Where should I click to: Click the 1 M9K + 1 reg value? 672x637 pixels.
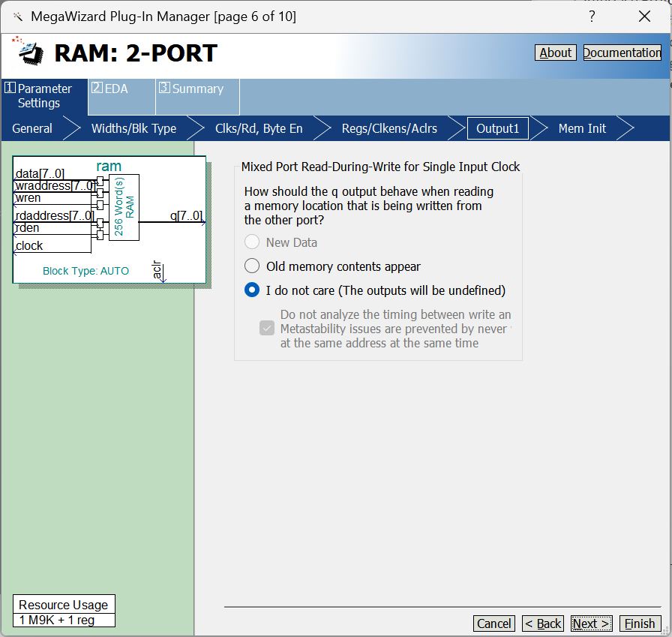64,620
